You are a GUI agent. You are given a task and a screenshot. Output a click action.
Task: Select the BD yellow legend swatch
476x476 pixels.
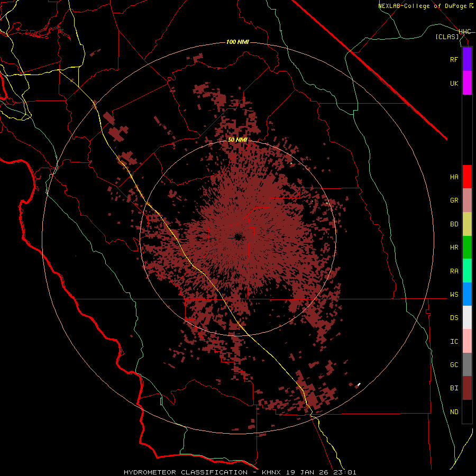(467, 224)
